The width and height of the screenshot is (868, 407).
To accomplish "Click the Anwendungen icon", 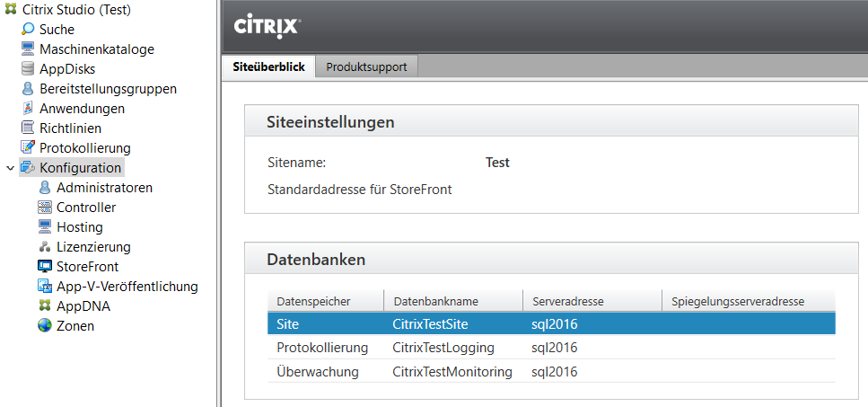I will (28, 109).
